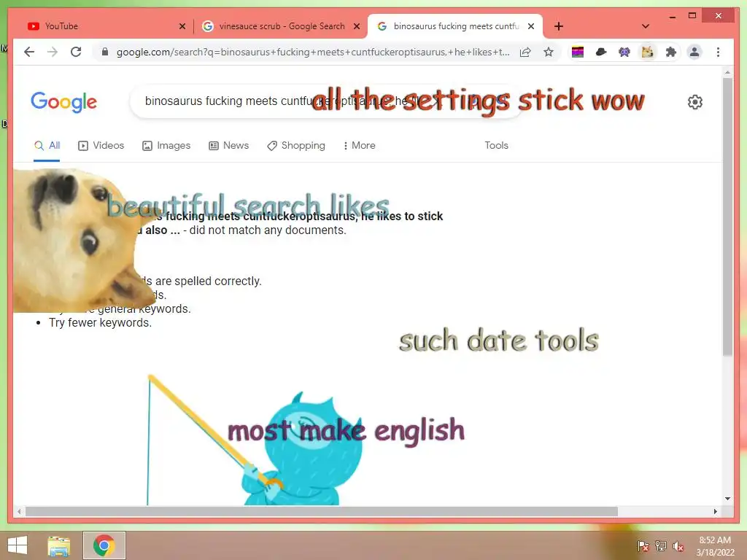The width and height of the screenshot is (747, 560).
Task: Click the scroll up arrow
Action: 727,72
